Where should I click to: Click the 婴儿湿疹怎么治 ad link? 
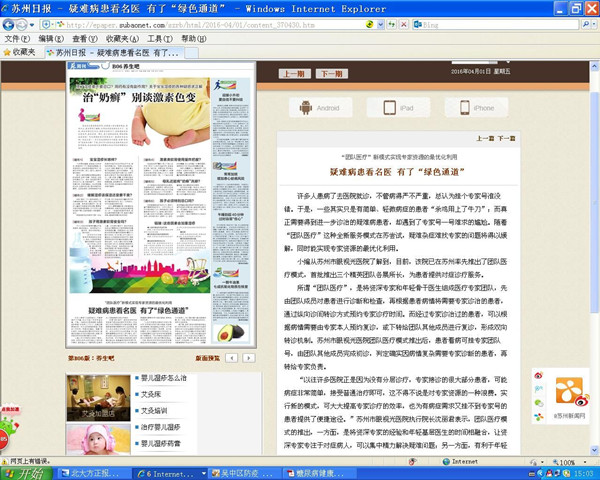point(163,379)
